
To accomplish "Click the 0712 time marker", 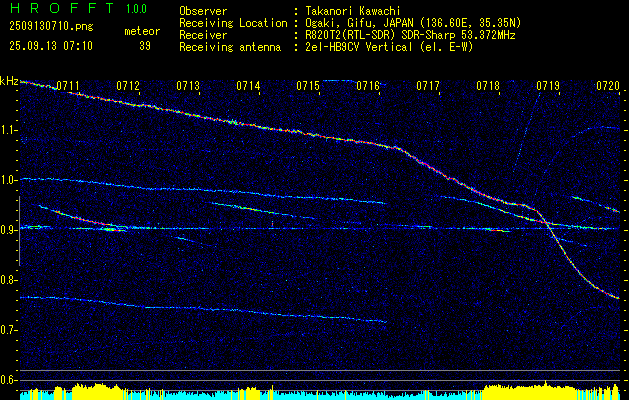I will 128,85.
